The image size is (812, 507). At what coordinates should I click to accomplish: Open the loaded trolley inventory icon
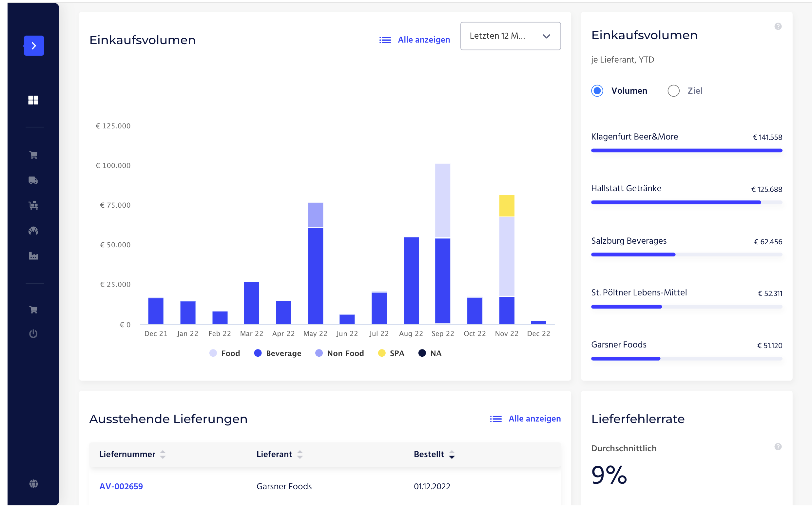point(33,205)
